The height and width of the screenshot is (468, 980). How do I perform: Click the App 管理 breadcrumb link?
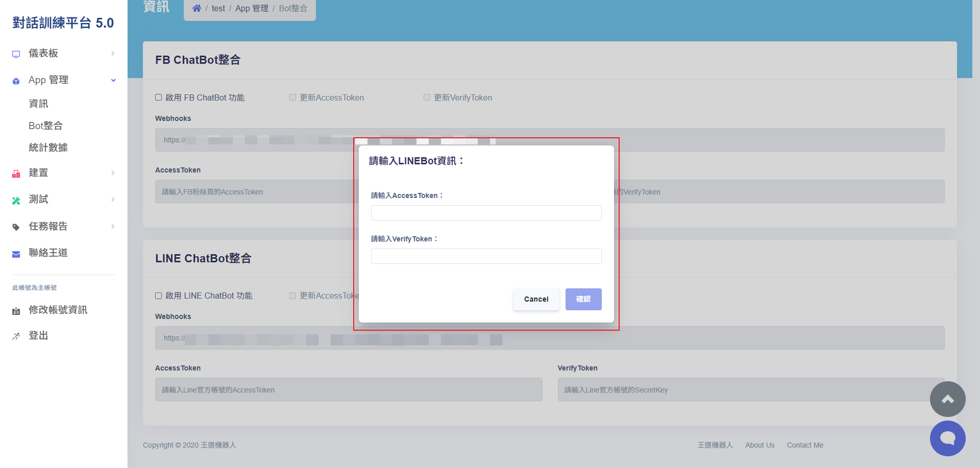click(252, 8)
